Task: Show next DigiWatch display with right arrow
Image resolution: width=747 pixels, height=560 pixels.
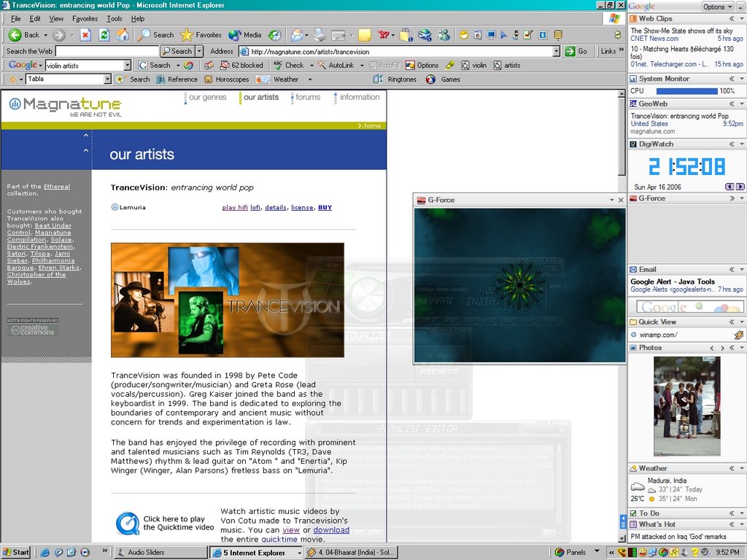Action: pos(740,187)
